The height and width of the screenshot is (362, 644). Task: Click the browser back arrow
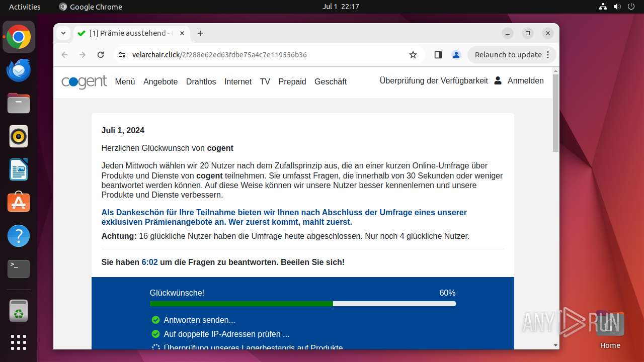[64, 55]
